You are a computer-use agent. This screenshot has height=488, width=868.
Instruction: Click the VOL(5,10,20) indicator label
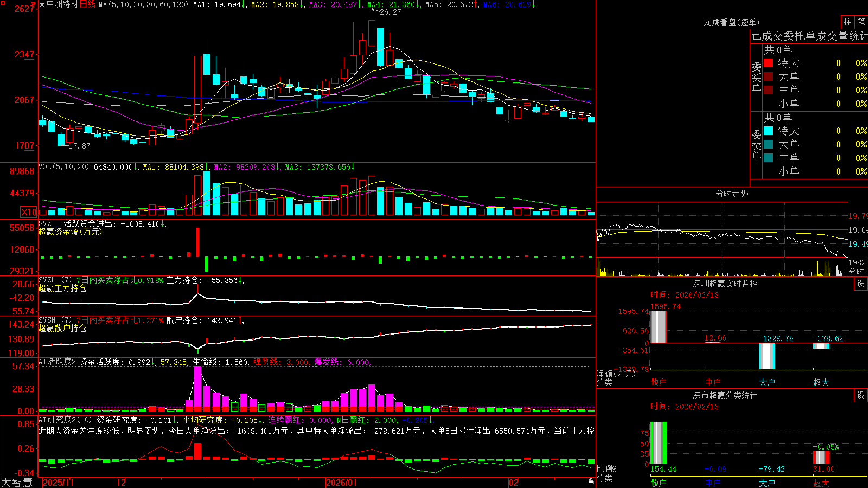click(x=63, y=167)
